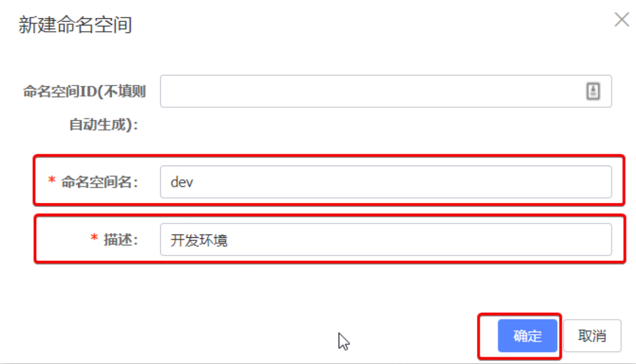
Task: Place cursor on the text dev
Action: coord(182,182)
